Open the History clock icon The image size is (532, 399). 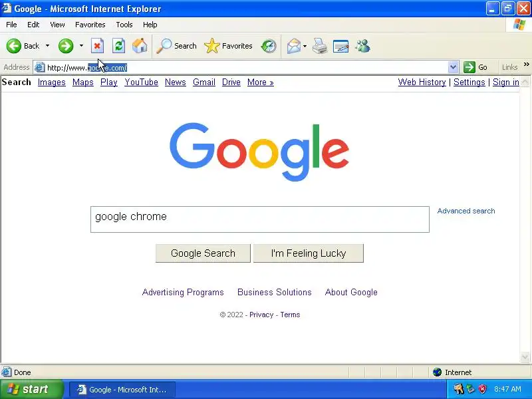click(x=269, y=46)
